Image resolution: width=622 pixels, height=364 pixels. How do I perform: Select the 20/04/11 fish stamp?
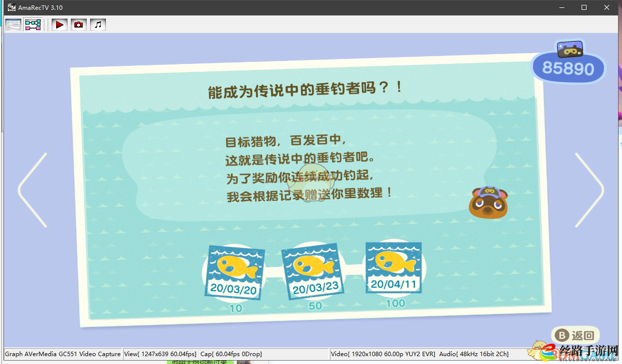pyautogui.click(x=393, y=268)
